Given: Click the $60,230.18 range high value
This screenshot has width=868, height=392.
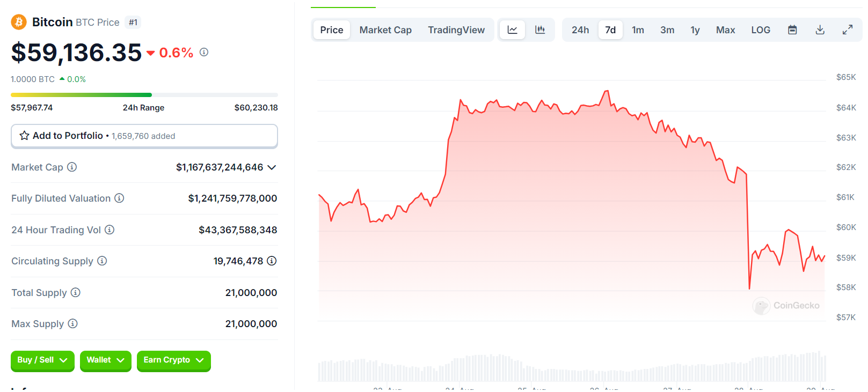Looking at the screenshot, I should tap(256, 108).
